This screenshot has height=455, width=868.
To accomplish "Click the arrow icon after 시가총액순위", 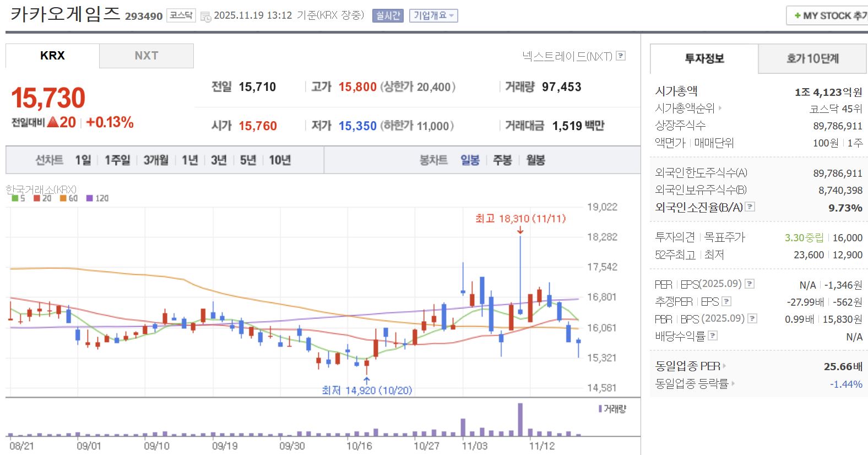I will coord(720,109).
